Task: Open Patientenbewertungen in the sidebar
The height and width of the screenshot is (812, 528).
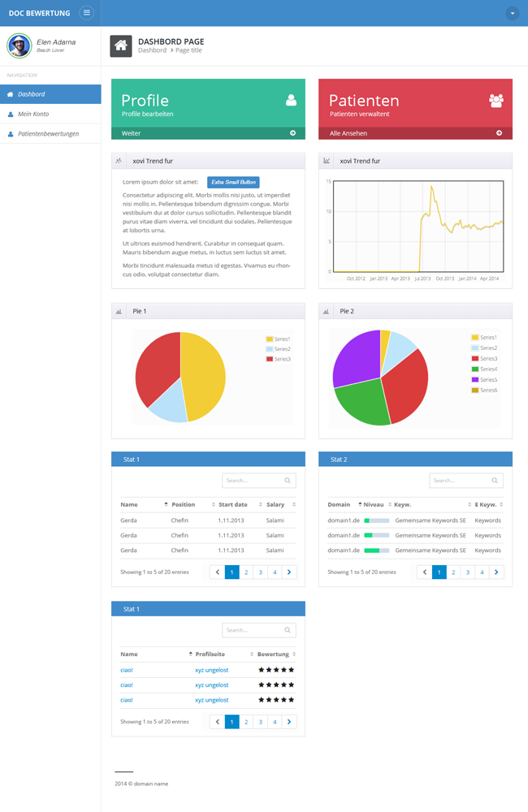Action: (x=50, y=134)
